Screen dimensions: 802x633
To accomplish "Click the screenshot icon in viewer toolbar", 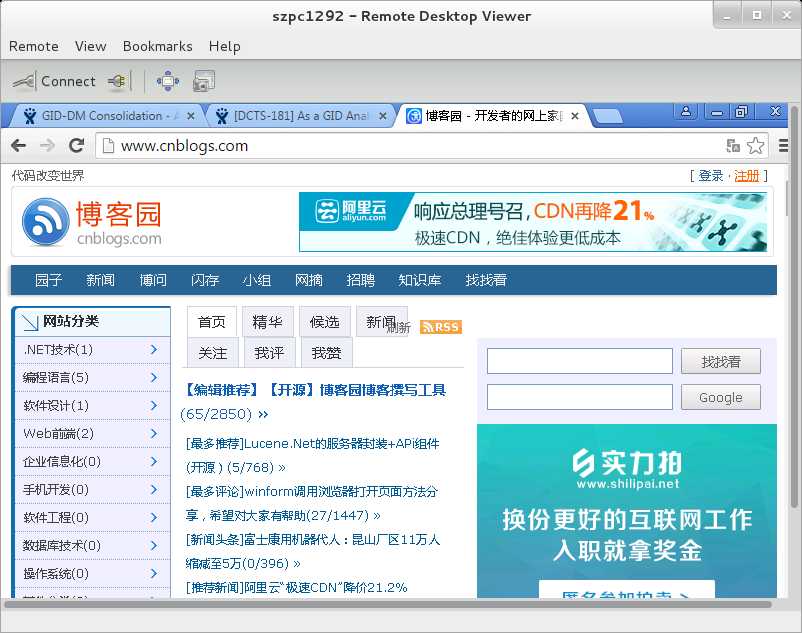I will click(204, 81).
